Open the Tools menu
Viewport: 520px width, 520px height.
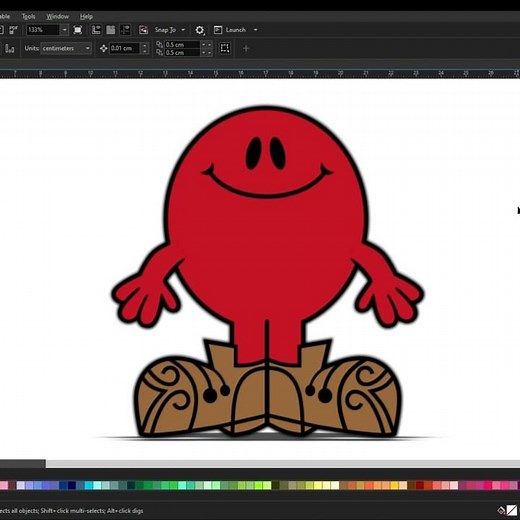(28, 16)
